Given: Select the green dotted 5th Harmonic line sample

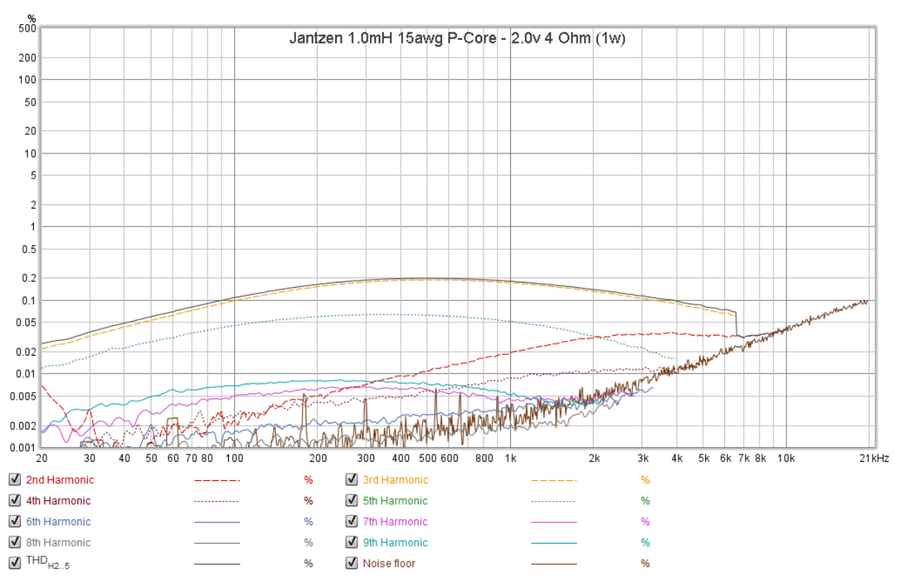Looking at the screenshot, I should (554, 501).
